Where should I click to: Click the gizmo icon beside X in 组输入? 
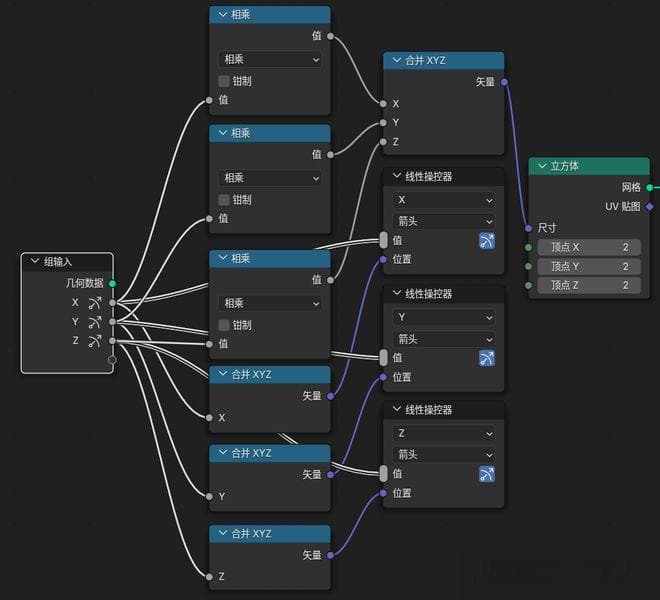tap(95, 303)
